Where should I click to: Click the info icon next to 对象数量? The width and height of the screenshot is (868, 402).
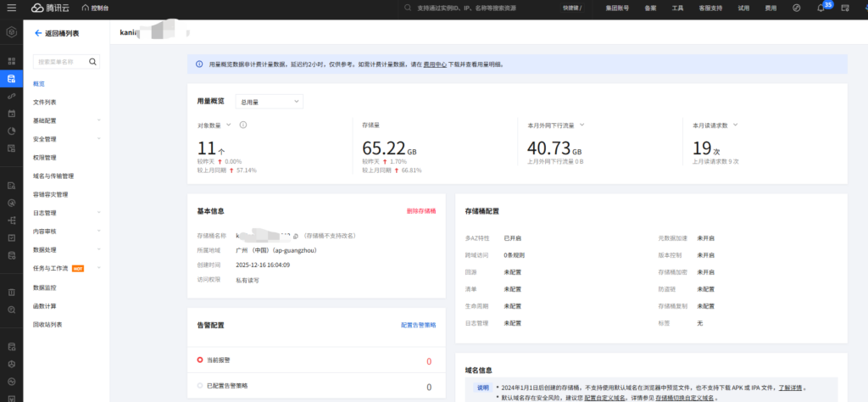[242, 125]
